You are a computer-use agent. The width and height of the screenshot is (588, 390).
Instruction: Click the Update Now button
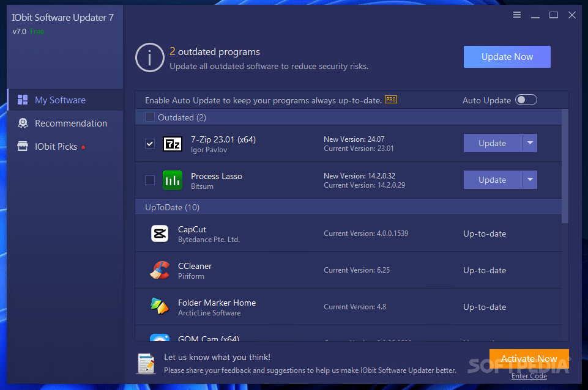point(507,56)
